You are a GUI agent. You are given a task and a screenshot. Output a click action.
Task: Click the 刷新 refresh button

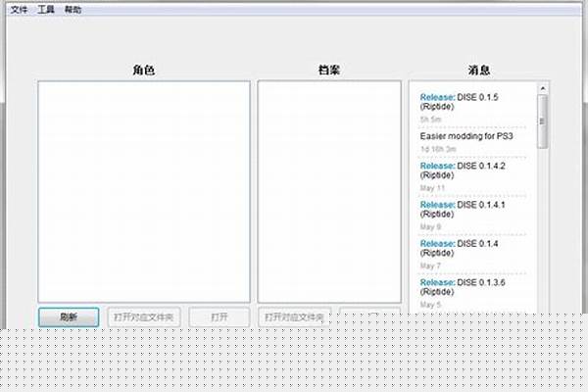coord(69,318)
